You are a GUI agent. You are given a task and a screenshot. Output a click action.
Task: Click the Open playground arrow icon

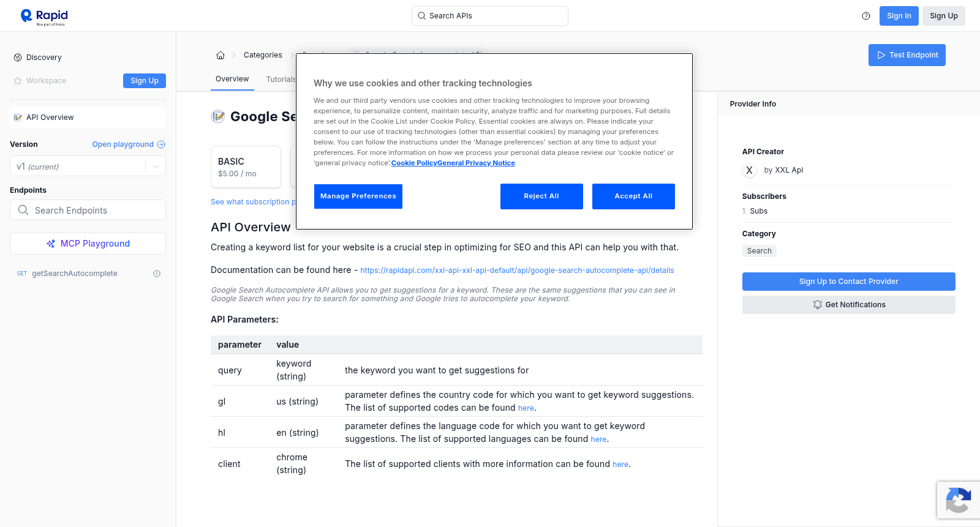(161, 144)
